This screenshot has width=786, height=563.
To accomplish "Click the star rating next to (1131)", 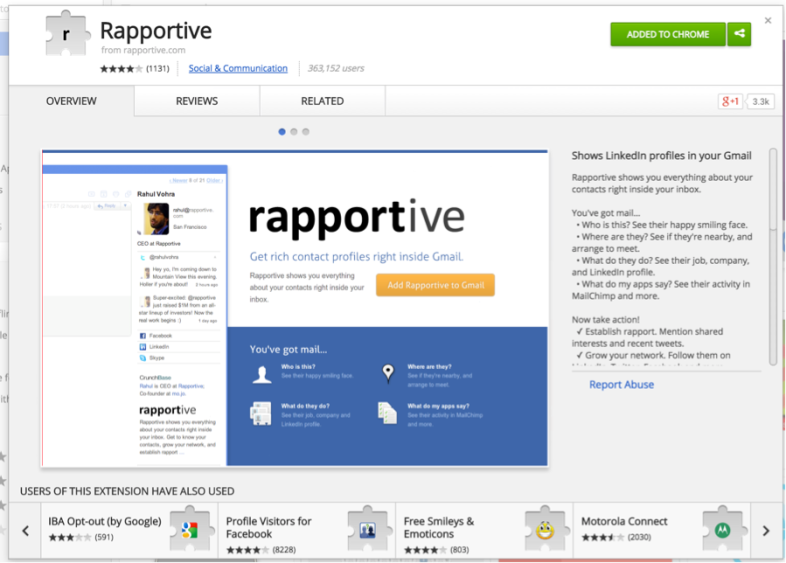I will click(121, 69).
